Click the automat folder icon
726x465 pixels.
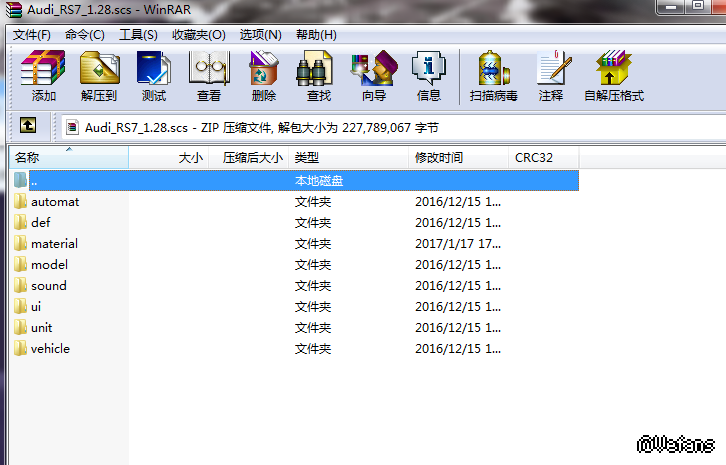20,201
